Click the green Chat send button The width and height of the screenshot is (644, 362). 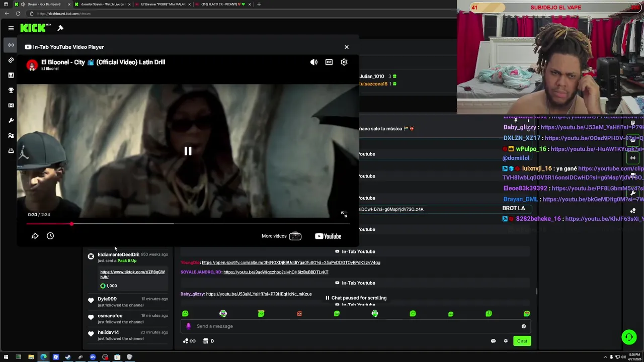point(522,341)
